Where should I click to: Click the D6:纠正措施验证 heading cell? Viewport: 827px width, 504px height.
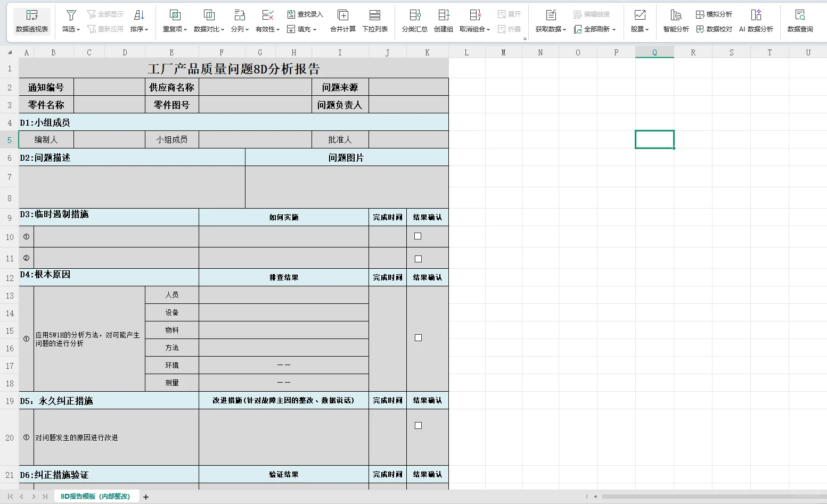click(109, 475)
